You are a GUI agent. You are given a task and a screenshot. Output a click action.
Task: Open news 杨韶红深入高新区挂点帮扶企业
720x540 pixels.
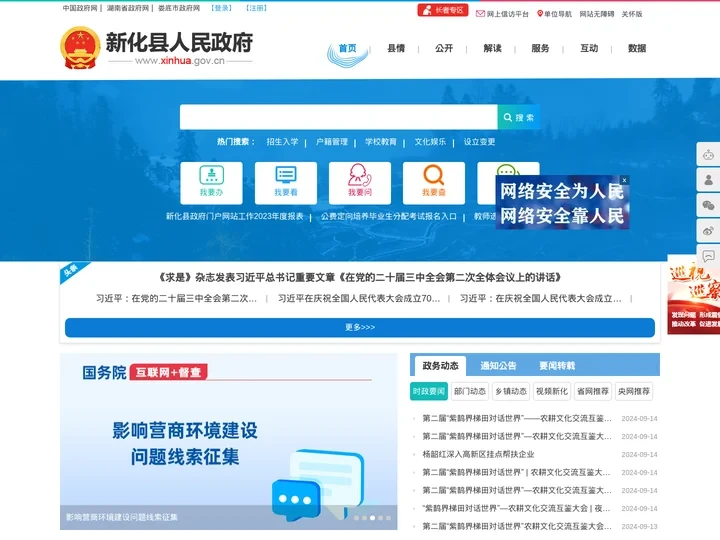coord(478,455)
